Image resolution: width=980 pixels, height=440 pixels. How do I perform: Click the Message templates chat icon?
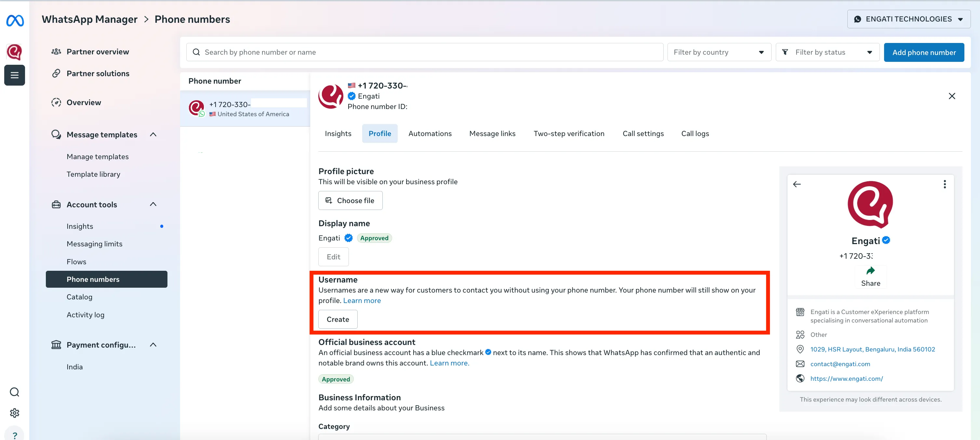[x=56, y=134]
